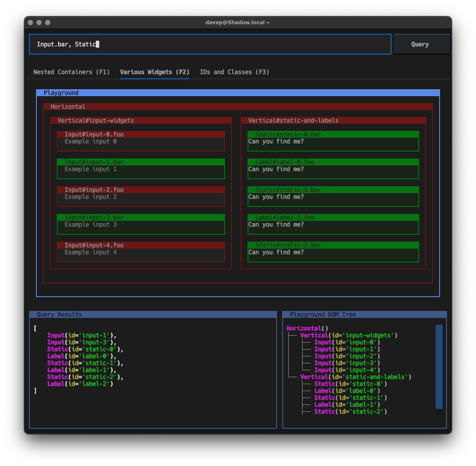
Task: Select the Example input 3 field
Action: pyautogui.click(x=140, y=225)
